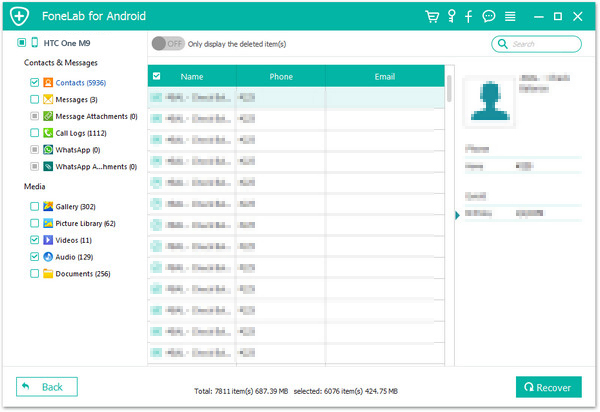Screen dimensions: 600x412
Task: Collapse the contact detail panel arrow
Action: 457,215
